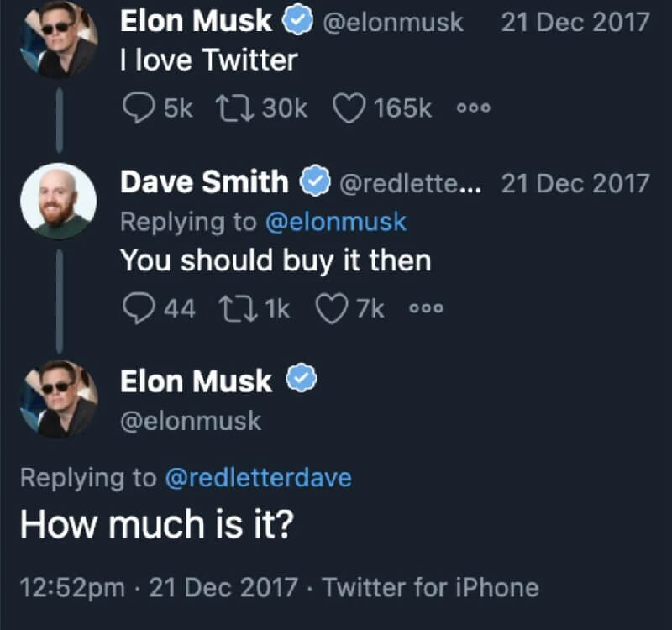Screen dimensions: 672x630
Task: Click Elon Musk's avatar on the bottom tweet
Action: tap(57, 398)
